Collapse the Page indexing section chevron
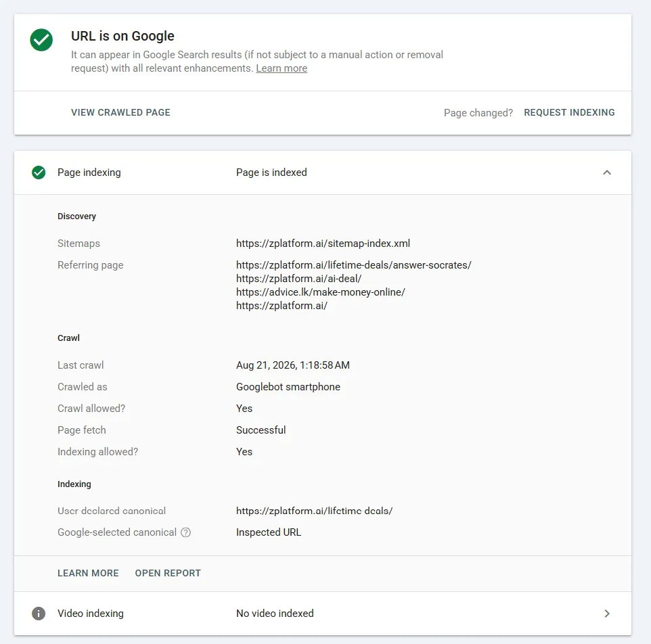The height and width of the screenshot is (644, 651). [606, 172]
